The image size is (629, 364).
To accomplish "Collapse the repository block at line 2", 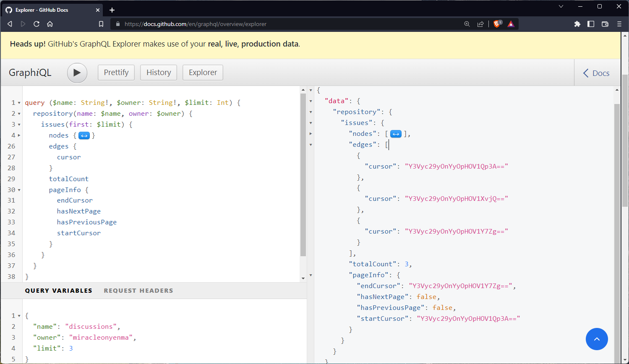I will click(x=19, y=114).
